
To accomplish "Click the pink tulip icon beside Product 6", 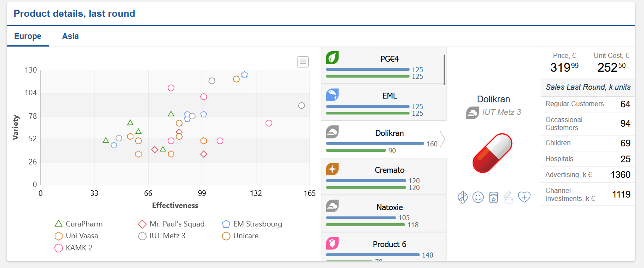I will pos(332,243).
